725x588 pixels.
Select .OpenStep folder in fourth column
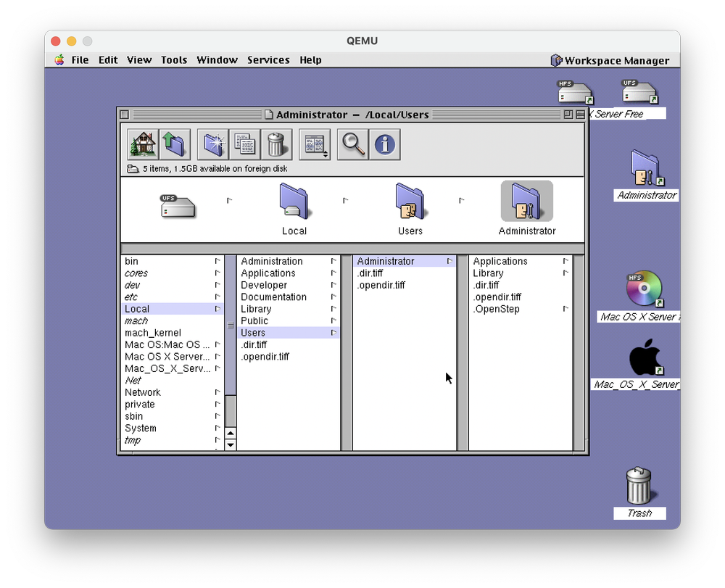pos(521,309)
